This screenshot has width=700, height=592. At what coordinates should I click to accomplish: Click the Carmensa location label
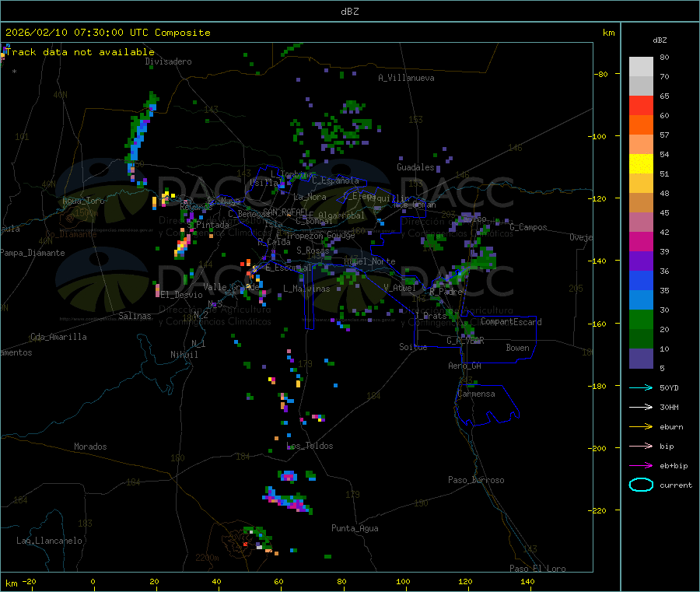[x=476, y=394]
